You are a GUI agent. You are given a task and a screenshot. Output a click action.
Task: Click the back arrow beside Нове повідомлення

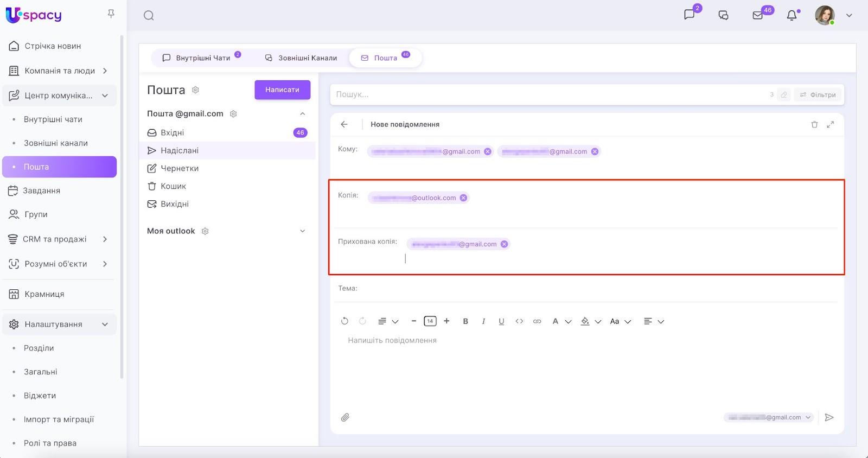(344, 124)
